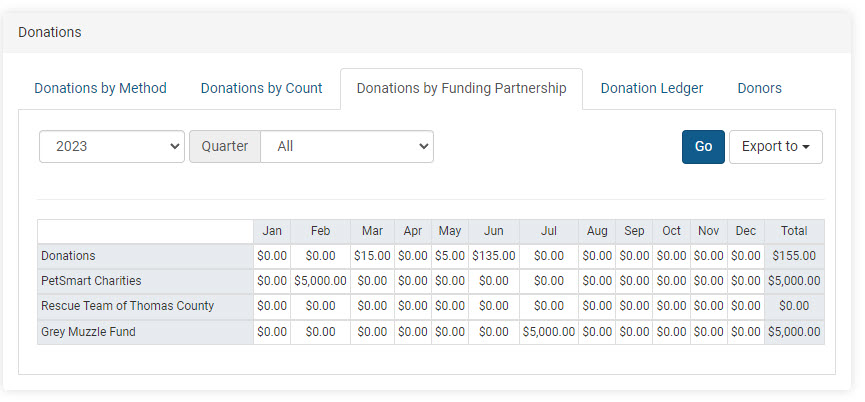865x402 pixels.
Task: Click the Donations March $15.00 cell
Action: click(372, 256)
